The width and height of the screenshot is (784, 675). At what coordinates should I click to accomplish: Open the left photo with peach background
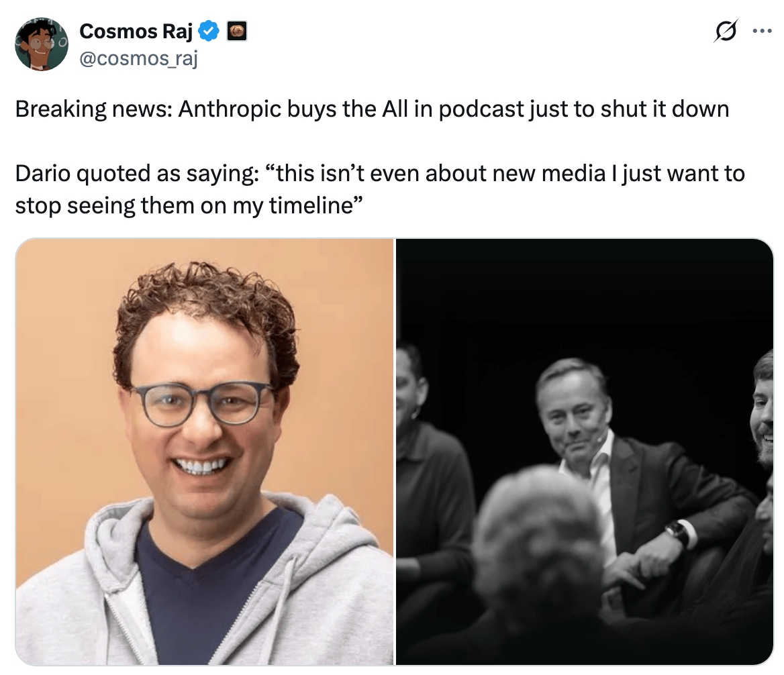click(205, 452)
